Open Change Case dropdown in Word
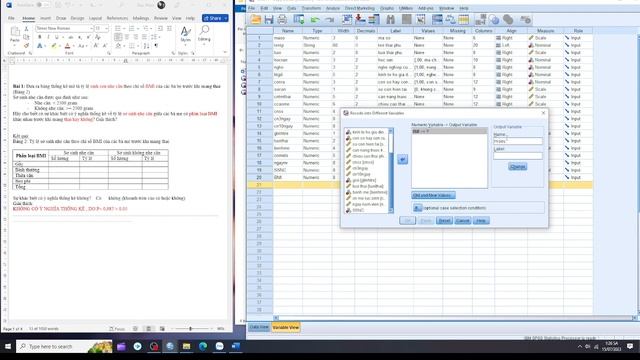Viewport: 640px width, 360px height. (82, 46)
